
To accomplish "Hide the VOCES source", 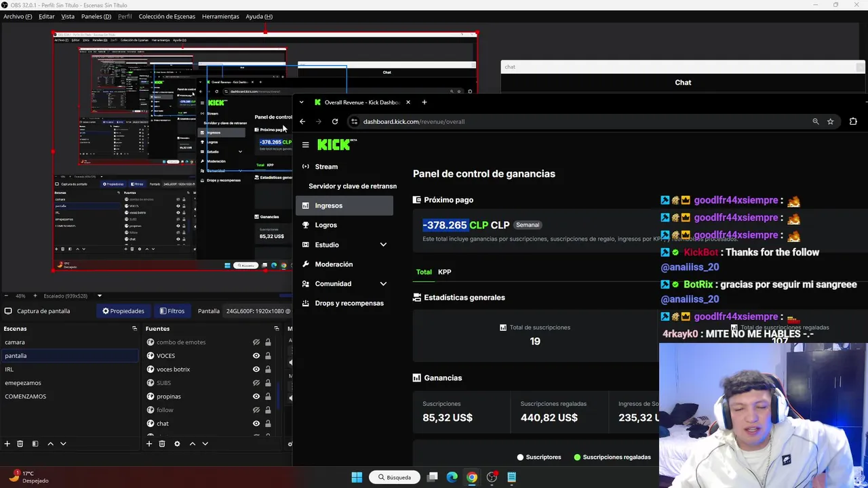I will pos(256,356).
